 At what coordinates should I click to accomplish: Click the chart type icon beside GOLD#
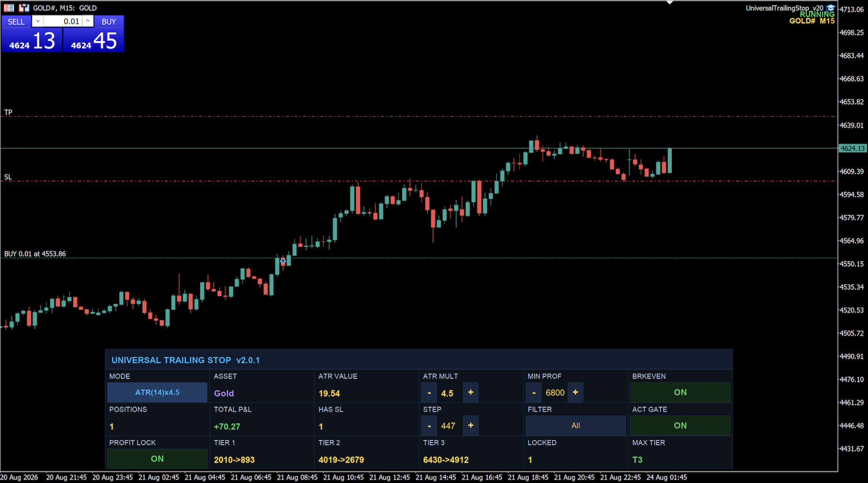[x=24, y=8]
